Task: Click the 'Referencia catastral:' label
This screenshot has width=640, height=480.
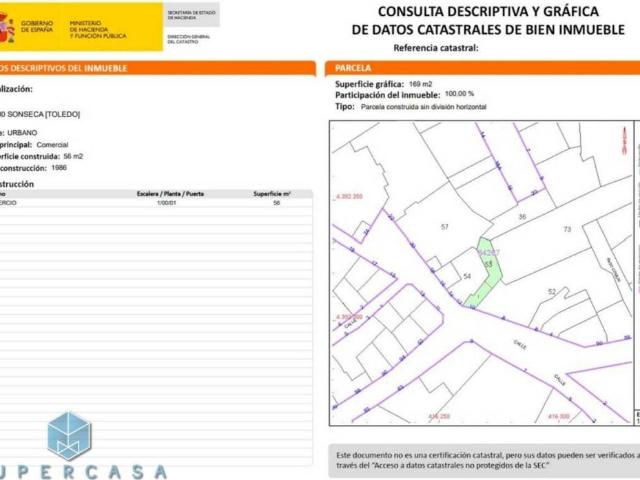Action: pyautogui.click(x=436, y=48)
